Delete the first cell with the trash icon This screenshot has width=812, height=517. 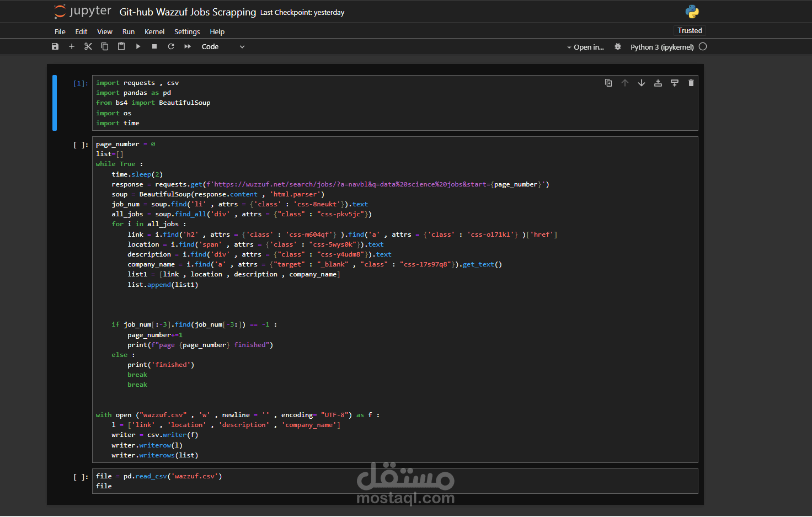point(691,83)
